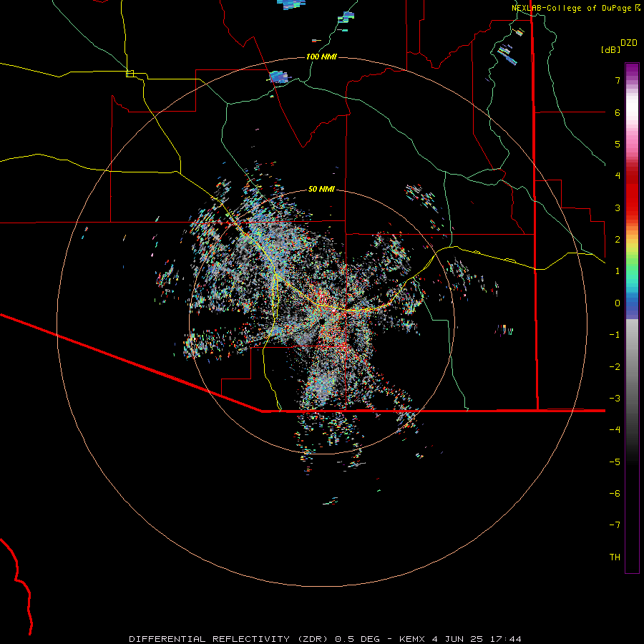Screen dimensions: 644x644
Task: Click the 7 value on the color scale
Action: click(x=618, y=80)
